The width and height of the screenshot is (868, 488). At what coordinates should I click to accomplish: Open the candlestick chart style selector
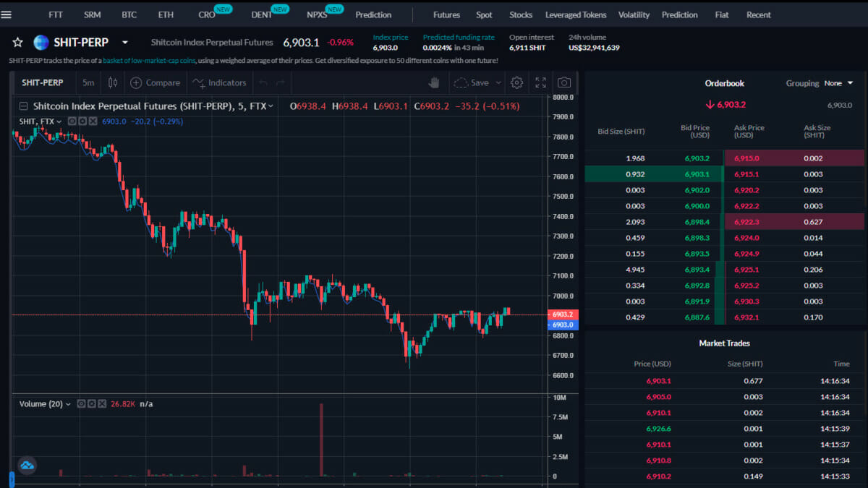pos(112,83)
